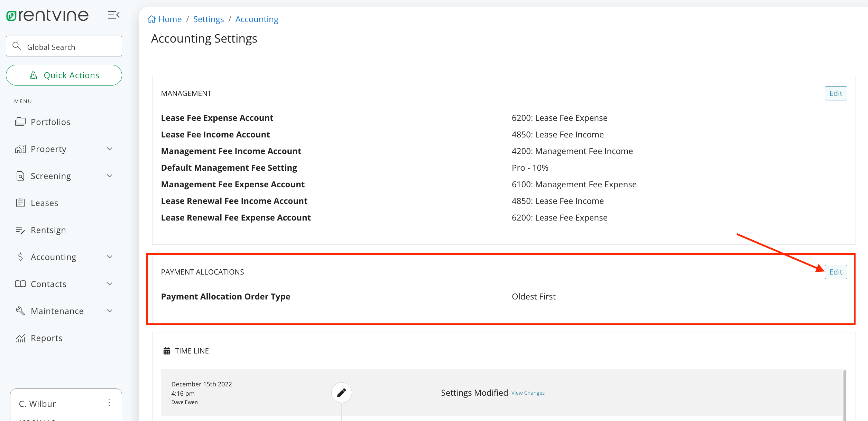Expand the Property menu chevron
Viewport: 868px width, 421px height.
click(x=110, y=149)
